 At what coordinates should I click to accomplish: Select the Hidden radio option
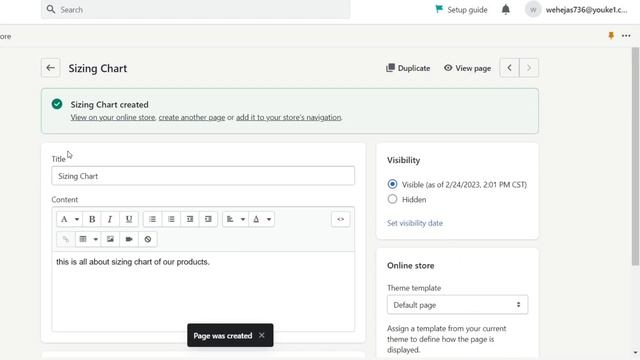(x=392, y=199)
